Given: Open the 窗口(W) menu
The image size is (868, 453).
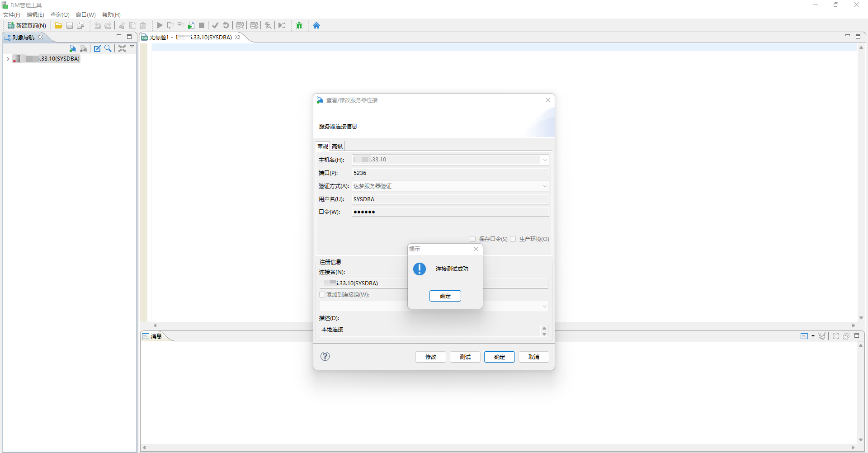Looking at the screenshot, I should (85, 15).
